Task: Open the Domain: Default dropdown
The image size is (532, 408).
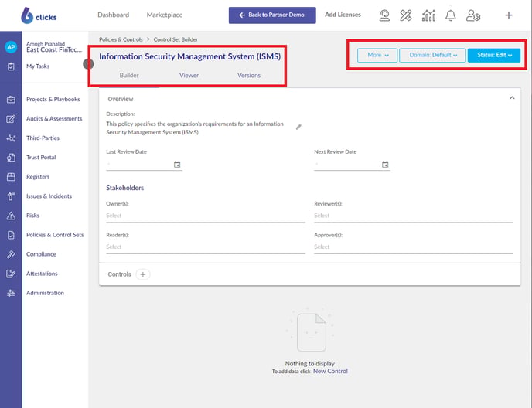Action: pyautogui.click(x=432, y=55)
